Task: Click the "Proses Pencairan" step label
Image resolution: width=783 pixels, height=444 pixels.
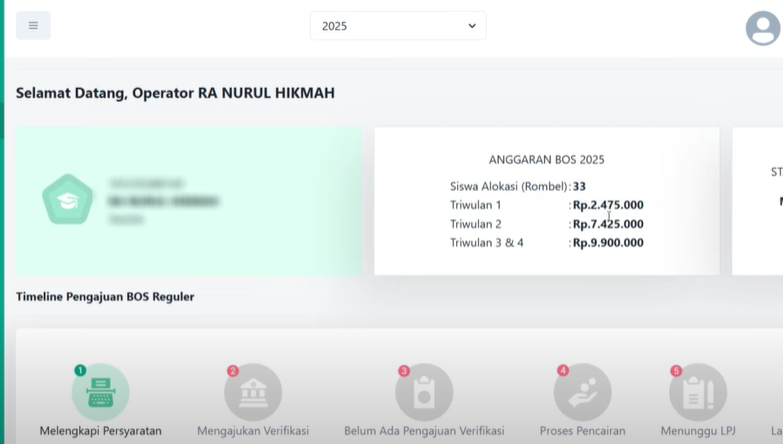Action: (x=583, y=431)
